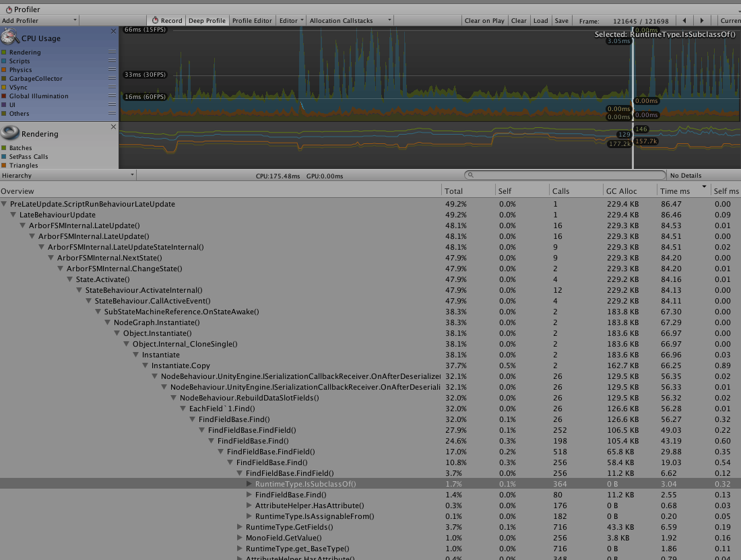Click the Rendering module icon
Image resolution: width=741 pixels, height=560 pixels.
[9, 133]
